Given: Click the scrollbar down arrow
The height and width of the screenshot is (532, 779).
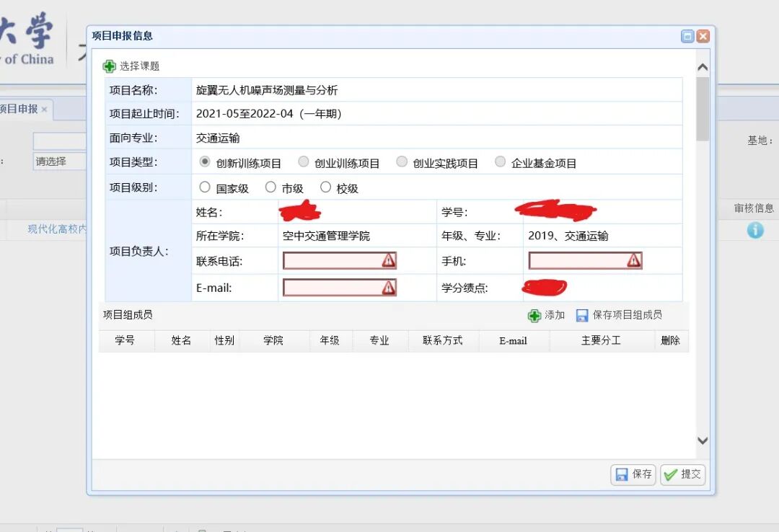Looking at the screenshot, I should coord(703,440).
